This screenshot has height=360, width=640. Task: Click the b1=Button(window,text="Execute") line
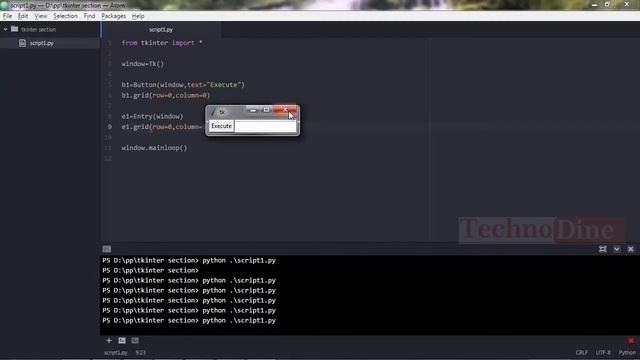(x=183, y=85)
